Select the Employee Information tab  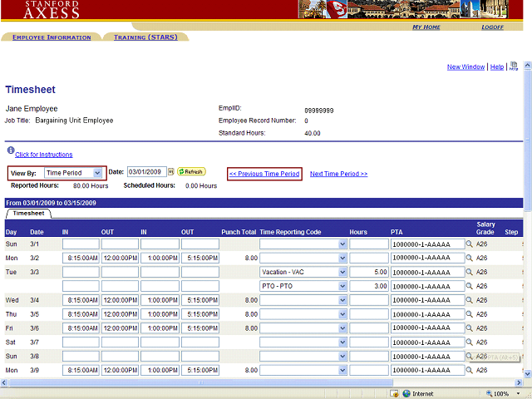tap(52, 37)
